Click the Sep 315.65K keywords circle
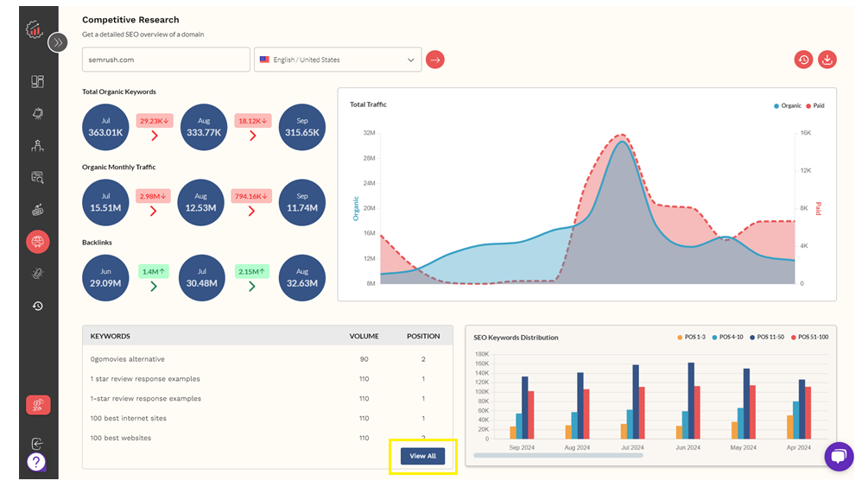 click(x=301, y=127)
